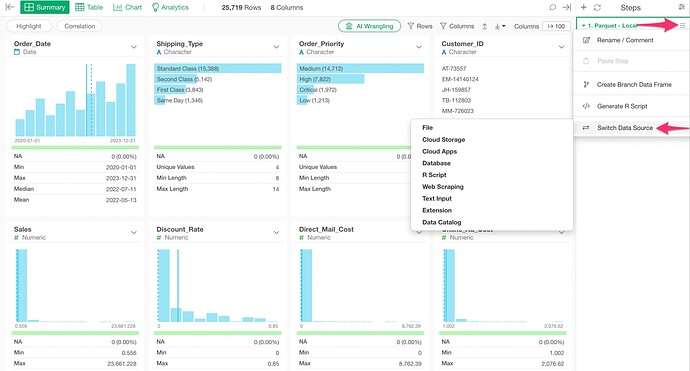Switch to the Analytics view tab
The image size is (690, 371).
(170, 7)
